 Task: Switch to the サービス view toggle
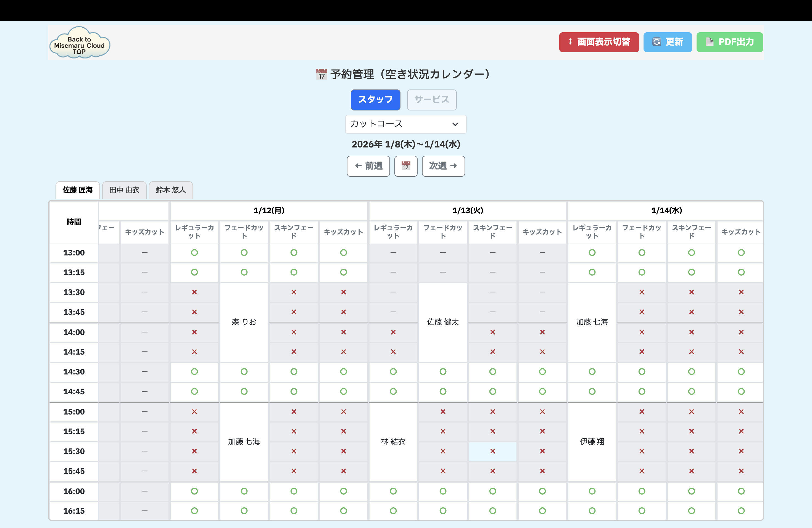tap(432, 100)
